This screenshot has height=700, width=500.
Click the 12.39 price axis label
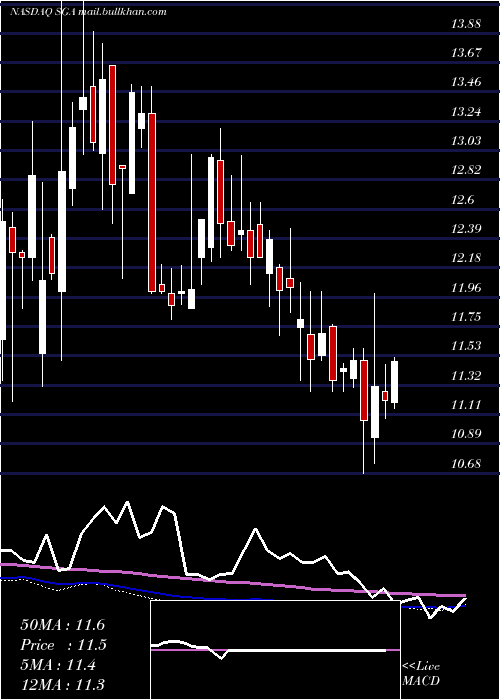click(466, 229)
